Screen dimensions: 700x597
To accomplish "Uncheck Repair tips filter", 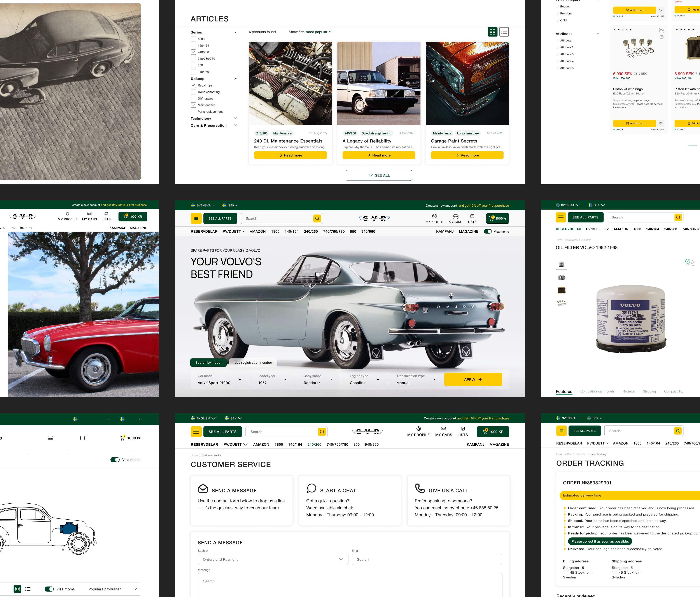I will click(193, 86).
